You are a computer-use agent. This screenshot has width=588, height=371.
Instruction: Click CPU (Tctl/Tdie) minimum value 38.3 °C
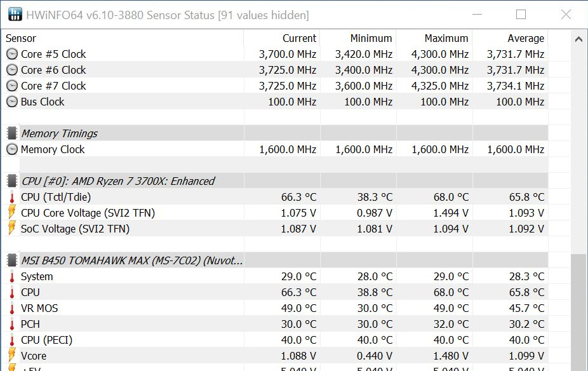click(x=375, y=197)
